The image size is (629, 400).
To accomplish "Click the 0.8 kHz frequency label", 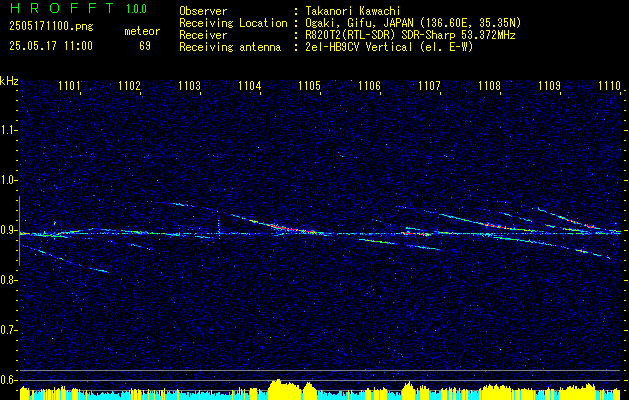I will (x=8, y=280).
